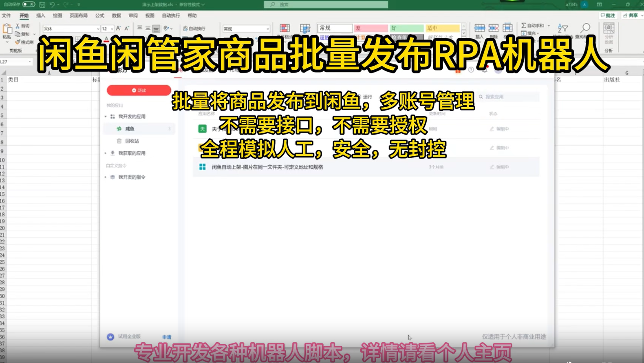Click the Insert cells icon
The image size is (644, 363).
(x=480, y=28)
